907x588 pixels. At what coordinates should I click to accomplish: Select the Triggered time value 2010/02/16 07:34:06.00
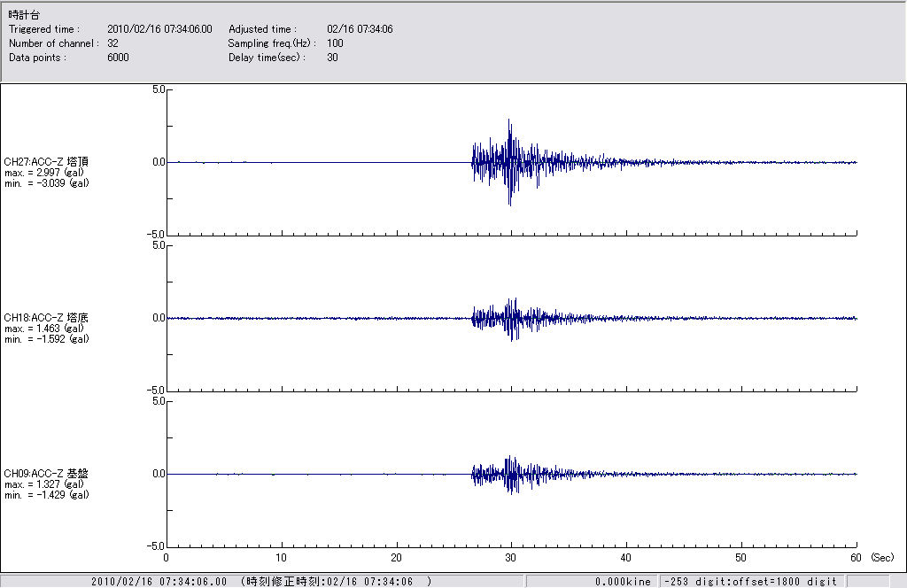(x=166, y=29)
